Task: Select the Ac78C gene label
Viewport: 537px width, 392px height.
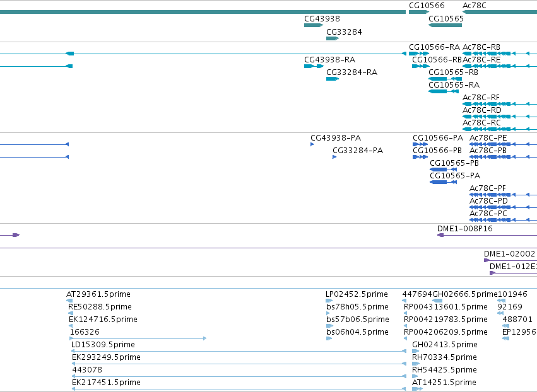Action: (x=474, y=6)
